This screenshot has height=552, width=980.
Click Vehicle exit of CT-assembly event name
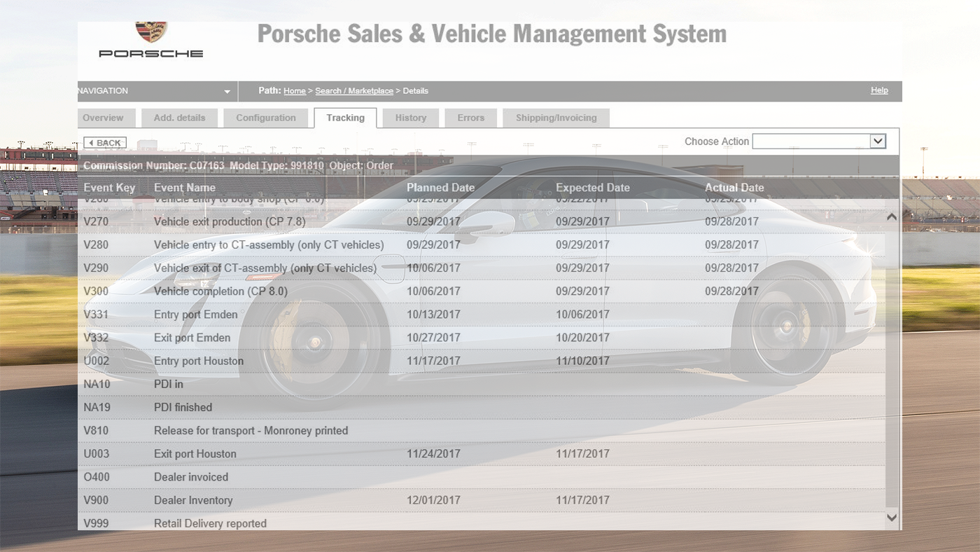tap(265, 268)
